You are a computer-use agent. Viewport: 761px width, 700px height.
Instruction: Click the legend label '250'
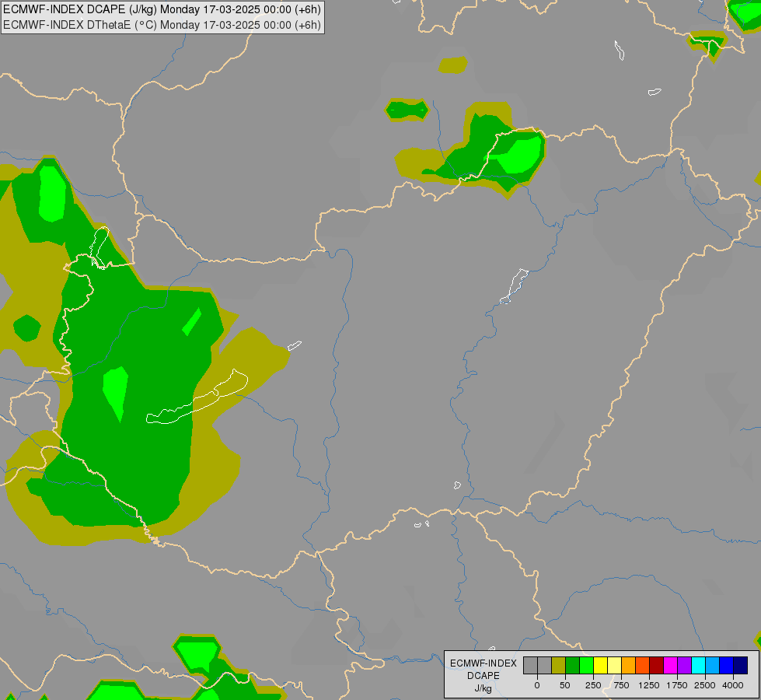[x=593, y=685]
